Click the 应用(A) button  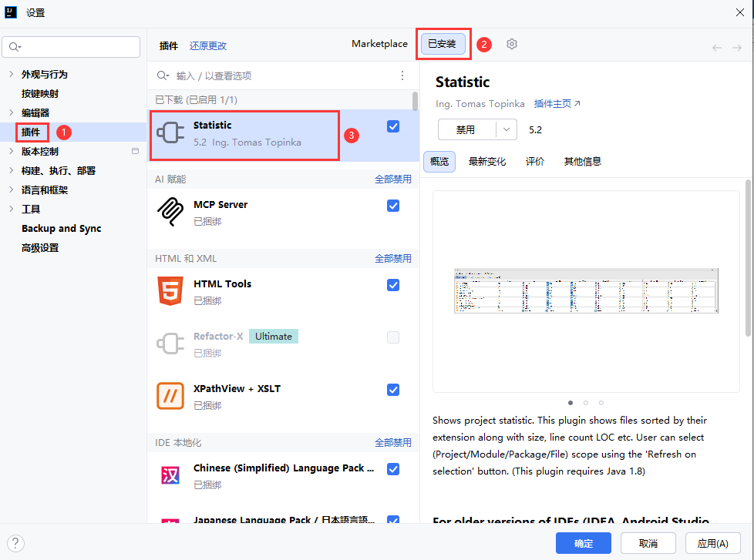pyautogui.click(x=712, y=543)
